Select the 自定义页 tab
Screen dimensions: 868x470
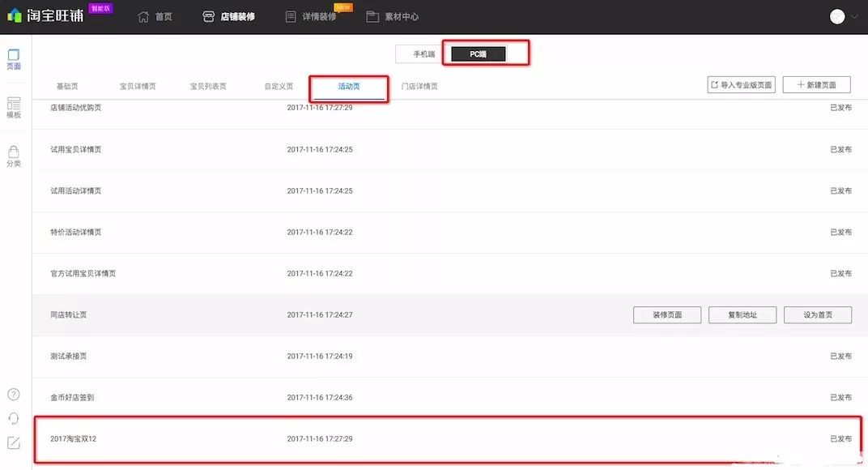(279, 86)
